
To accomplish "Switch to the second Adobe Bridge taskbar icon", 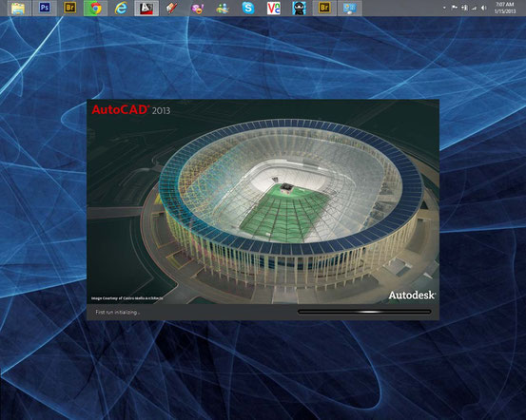I will pyautogui.click(x=324, y=8).
